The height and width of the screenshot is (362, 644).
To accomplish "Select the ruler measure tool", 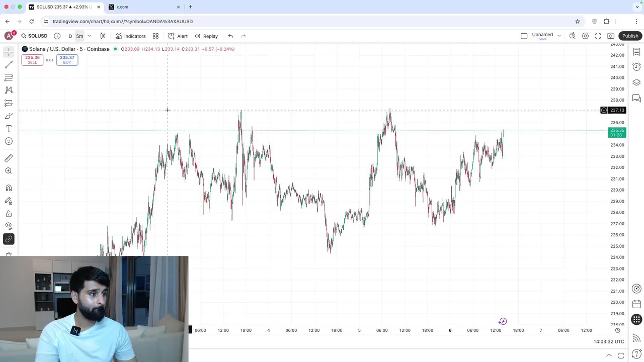I will pyautogui.click(x=9, y=158).
